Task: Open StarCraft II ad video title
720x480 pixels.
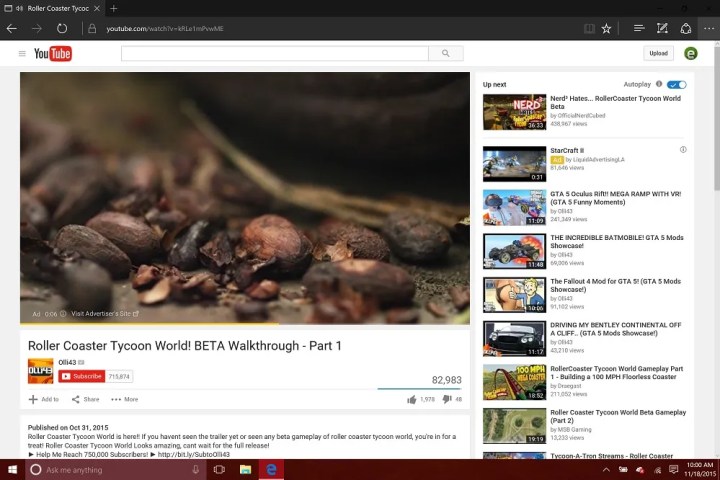Action: coord(567,150)
